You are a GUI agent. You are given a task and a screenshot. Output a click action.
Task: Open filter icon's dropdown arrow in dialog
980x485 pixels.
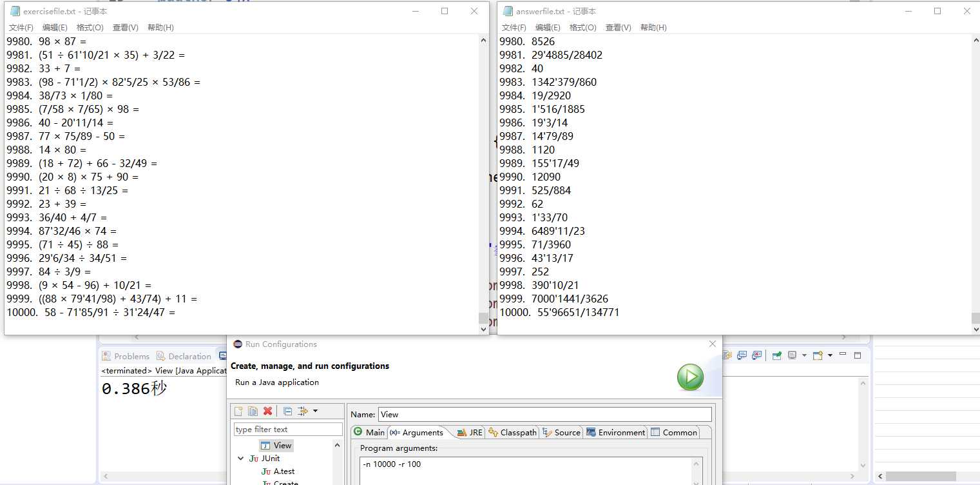tap(315, 411)
